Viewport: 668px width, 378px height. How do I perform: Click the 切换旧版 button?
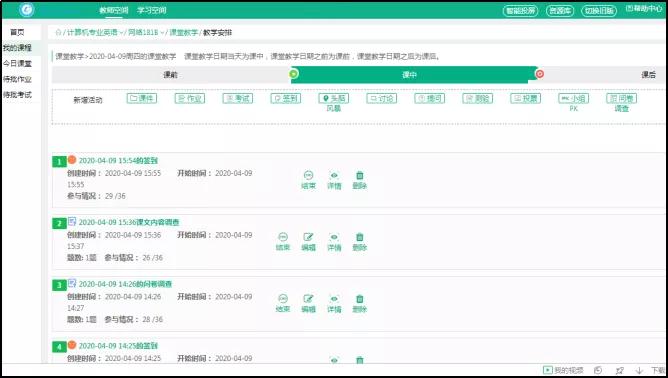coord(599,11)
